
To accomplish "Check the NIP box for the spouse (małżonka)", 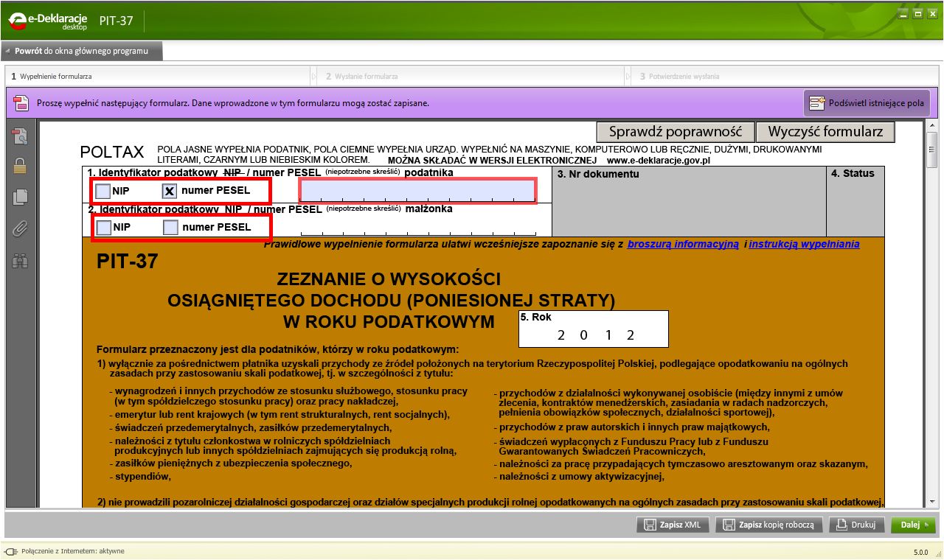I will coord(103,227).
